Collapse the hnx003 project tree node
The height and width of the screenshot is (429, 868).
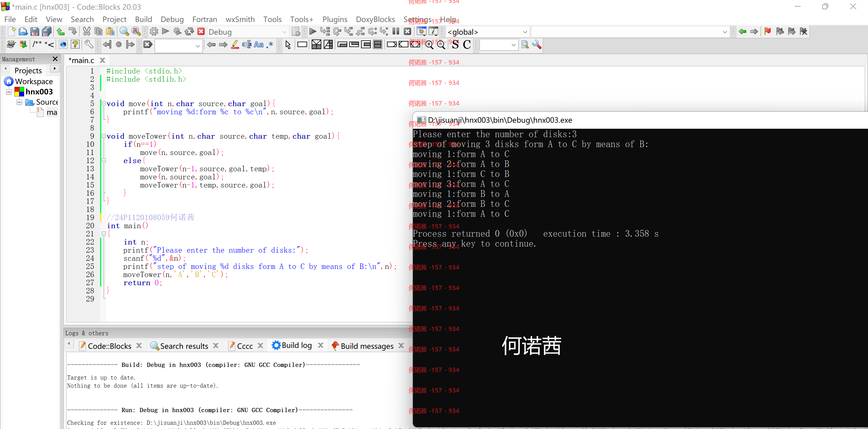[9, 92]
